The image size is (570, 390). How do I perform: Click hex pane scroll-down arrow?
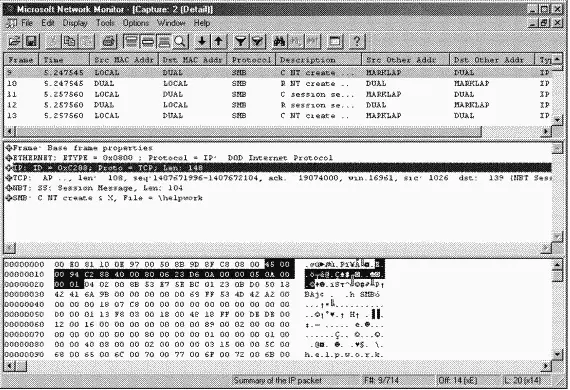(557, 354)
